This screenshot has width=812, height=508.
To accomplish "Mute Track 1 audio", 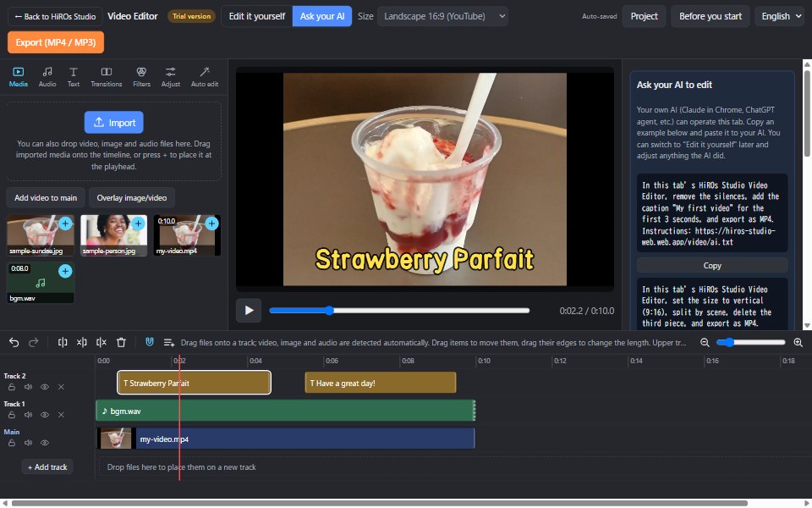I will [28, 415].
